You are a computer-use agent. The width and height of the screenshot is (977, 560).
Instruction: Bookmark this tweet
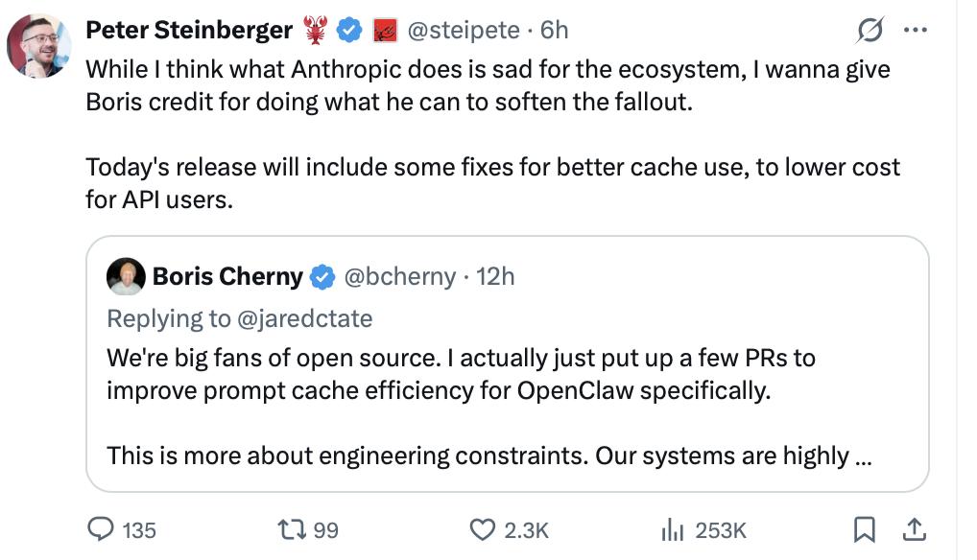tap(864, 529)
